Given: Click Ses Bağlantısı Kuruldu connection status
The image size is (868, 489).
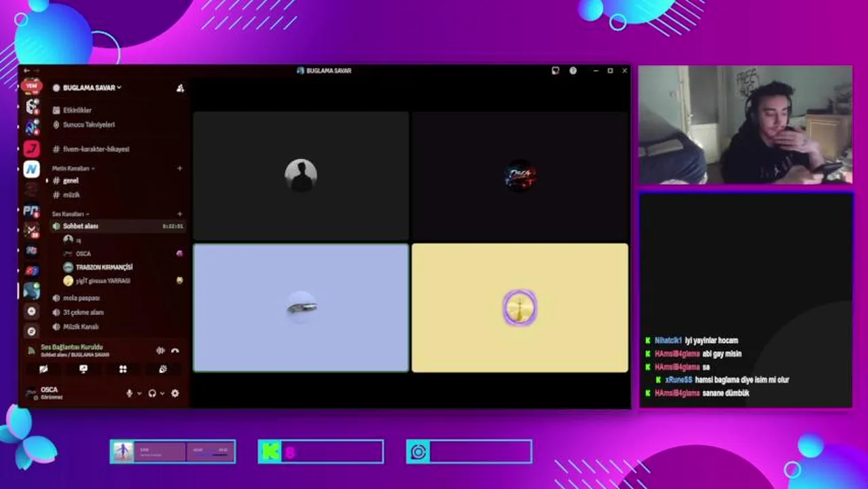Looking at the screenshot, I should click(71, 347).
